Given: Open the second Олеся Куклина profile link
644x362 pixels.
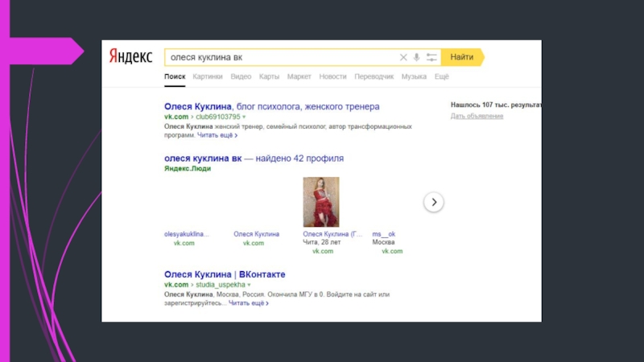Looking at the screenshot, I should 256,234.
